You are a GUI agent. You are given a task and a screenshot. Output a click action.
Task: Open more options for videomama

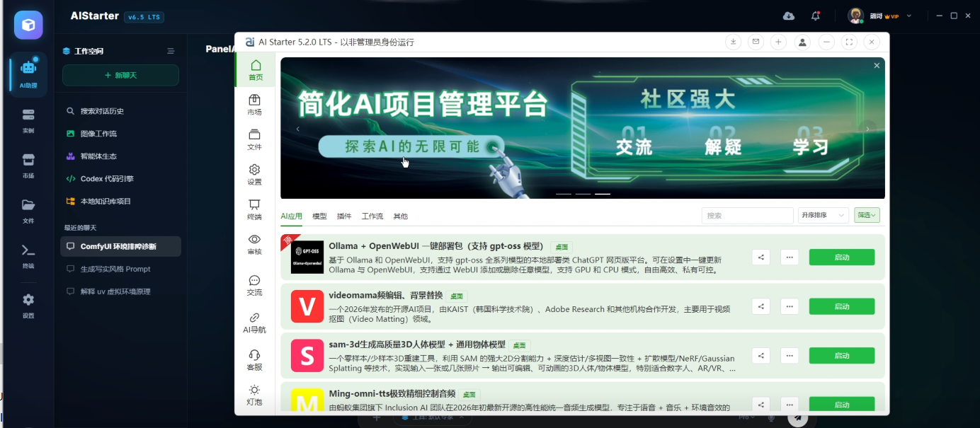click(790, 306)
